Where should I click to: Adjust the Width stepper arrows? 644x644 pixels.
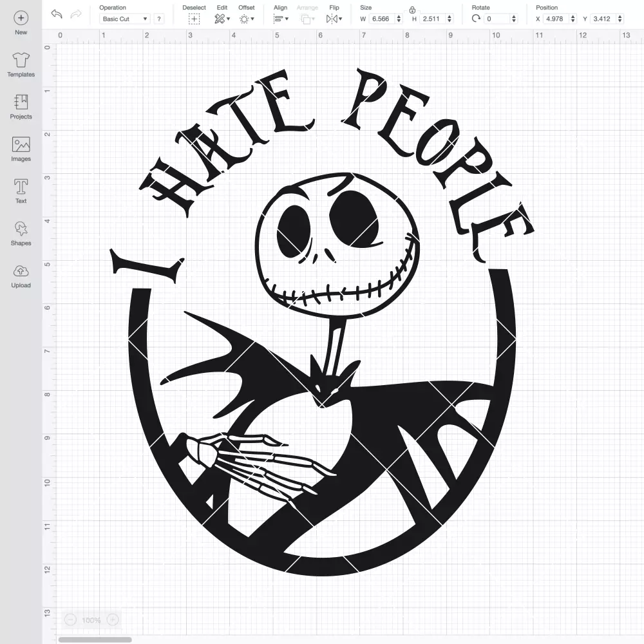tap(399, 19)
